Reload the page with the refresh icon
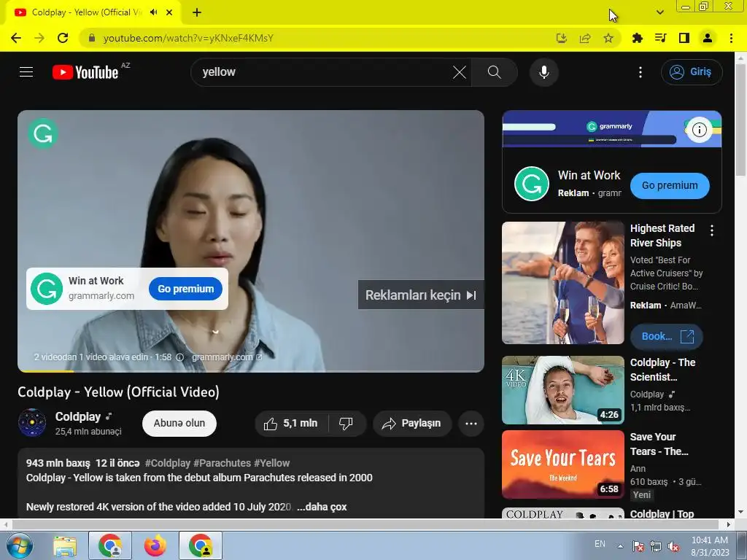 [x=63, y=38]
